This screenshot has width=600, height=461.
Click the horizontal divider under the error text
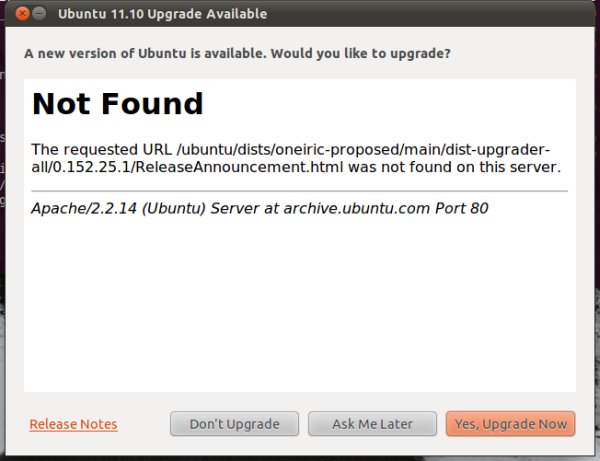point(300,190)
